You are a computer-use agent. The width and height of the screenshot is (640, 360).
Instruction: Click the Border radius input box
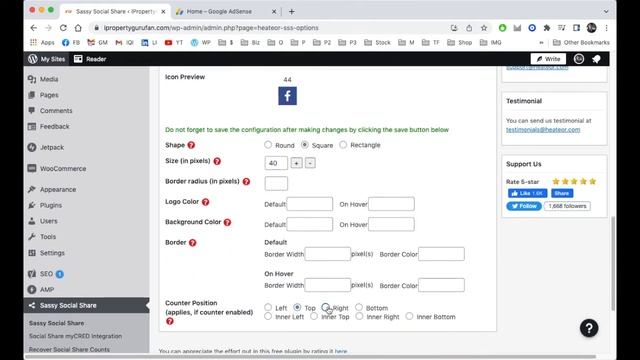[x=276, y=184]
